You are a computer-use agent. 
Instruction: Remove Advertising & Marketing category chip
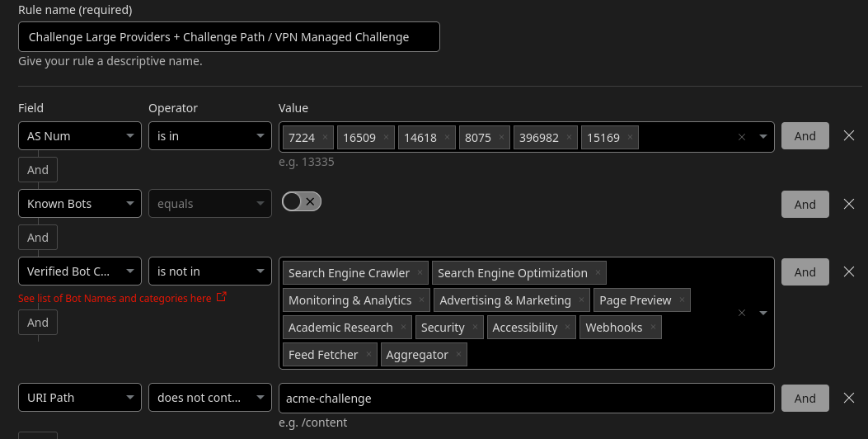580,300
